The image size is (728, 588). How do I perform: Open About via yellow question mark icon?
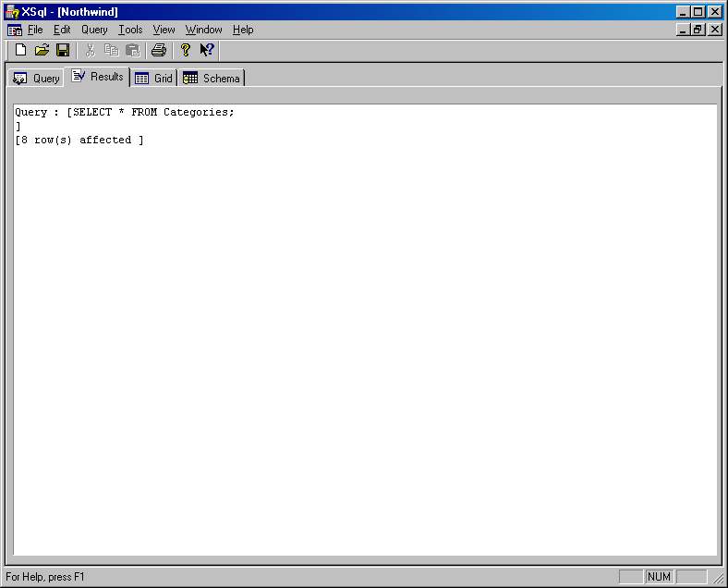point(186,50)
